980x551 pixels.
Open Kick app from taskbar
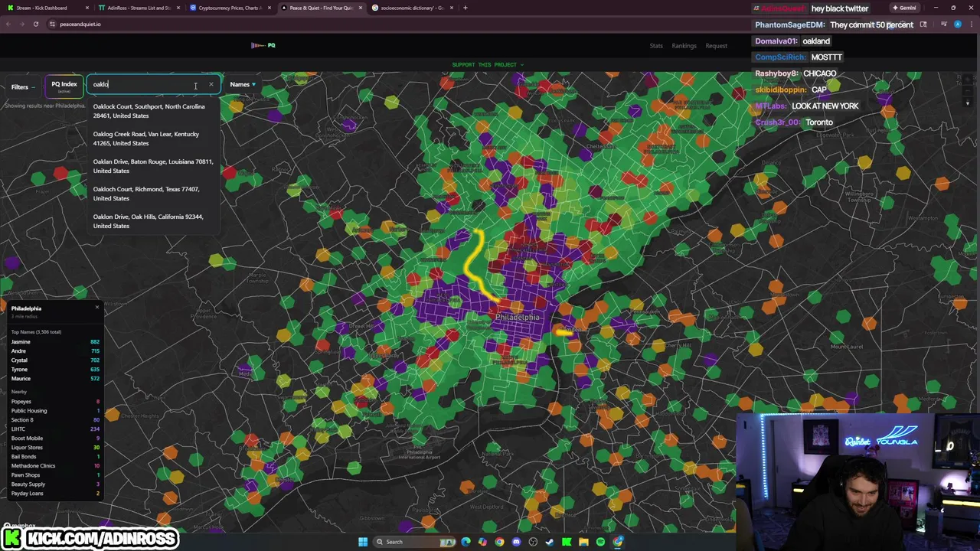(567, 542)
